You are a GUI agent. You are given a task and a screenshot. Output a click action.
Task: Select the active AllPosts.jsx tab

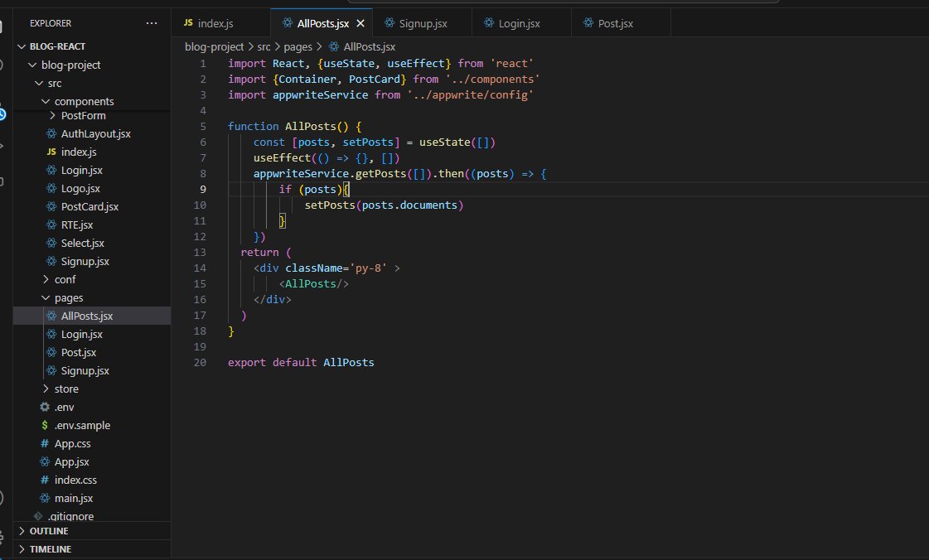coord(321,23)
